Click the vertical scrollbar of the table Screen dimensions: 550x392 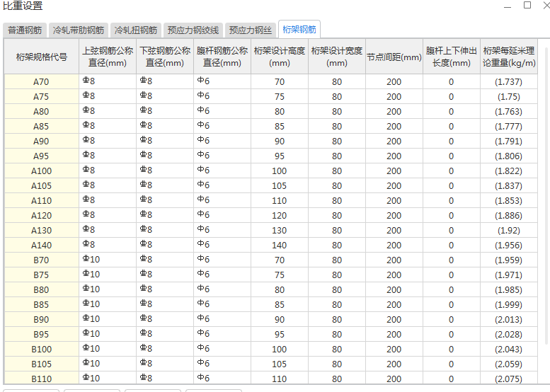(x=547, y=195)
